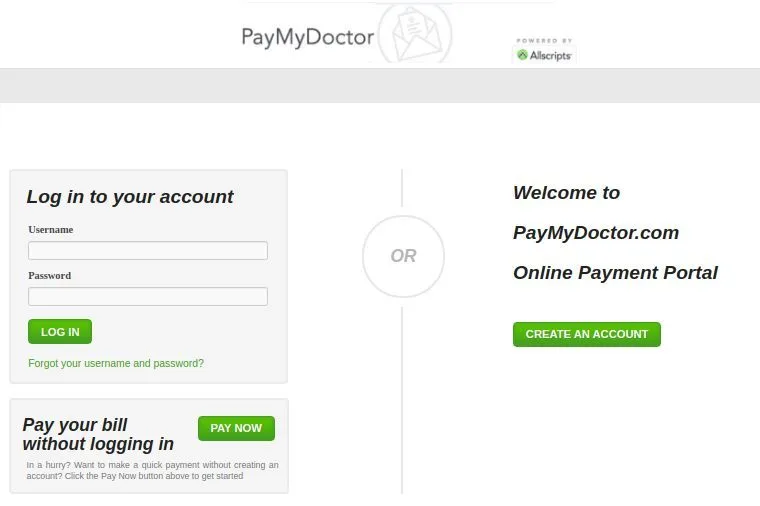
Task: Click the green Allscripts leaf symbol
Action: click(x=522, y=55)
